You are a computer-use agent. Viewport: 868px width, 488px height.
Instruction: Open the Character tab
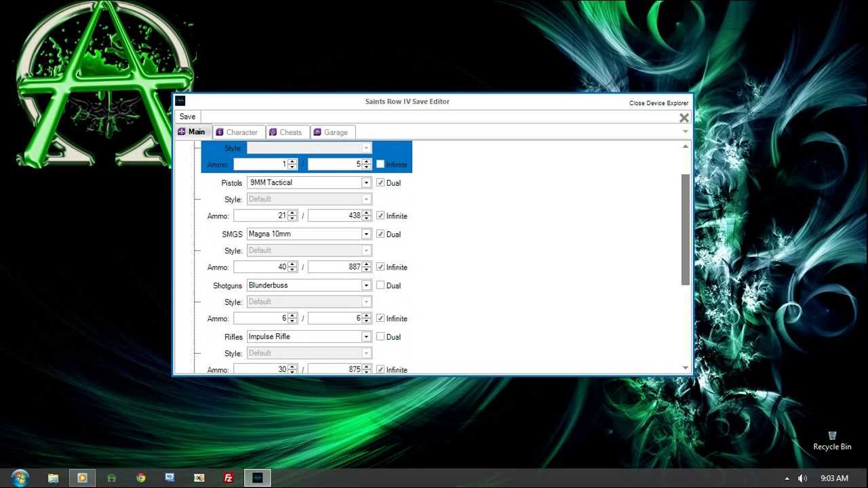pos(238,132)
